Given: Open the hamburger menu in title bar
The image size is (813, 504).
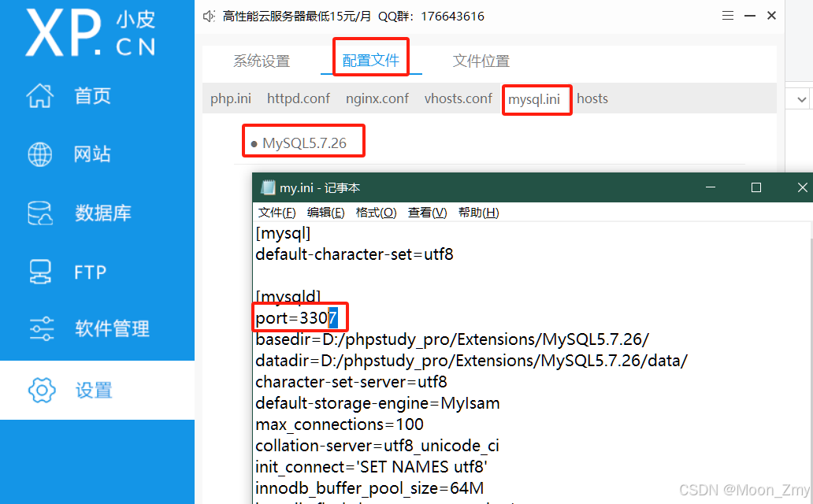Looking at the screenshot, I should 727,16.
